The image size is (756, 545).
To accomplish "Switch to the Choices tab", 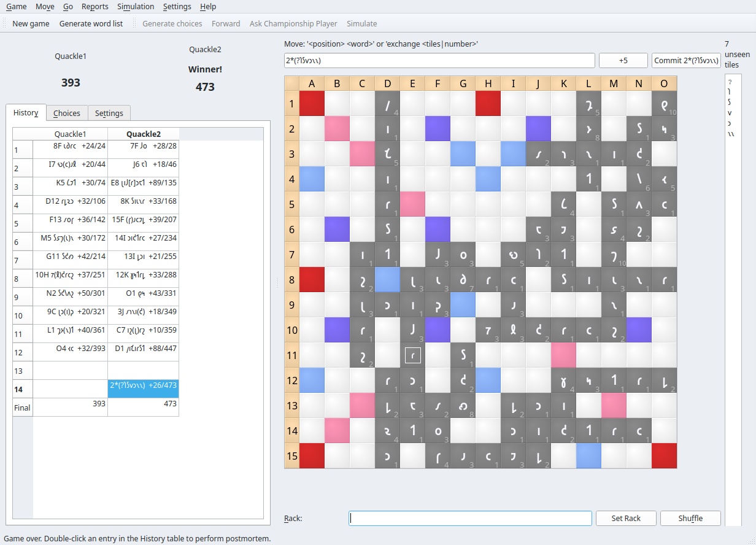I will [66, 114].
